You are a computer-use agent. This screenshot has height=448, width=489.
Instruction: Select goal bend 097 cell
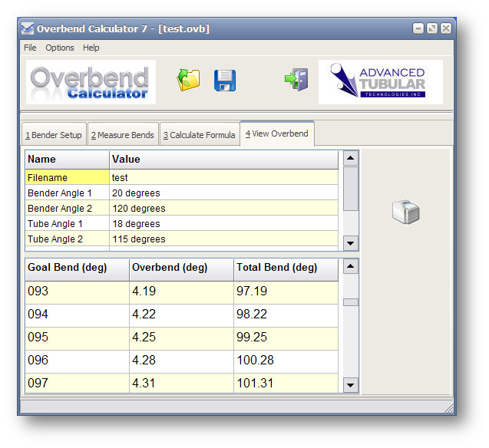click(x=77, y=384)
